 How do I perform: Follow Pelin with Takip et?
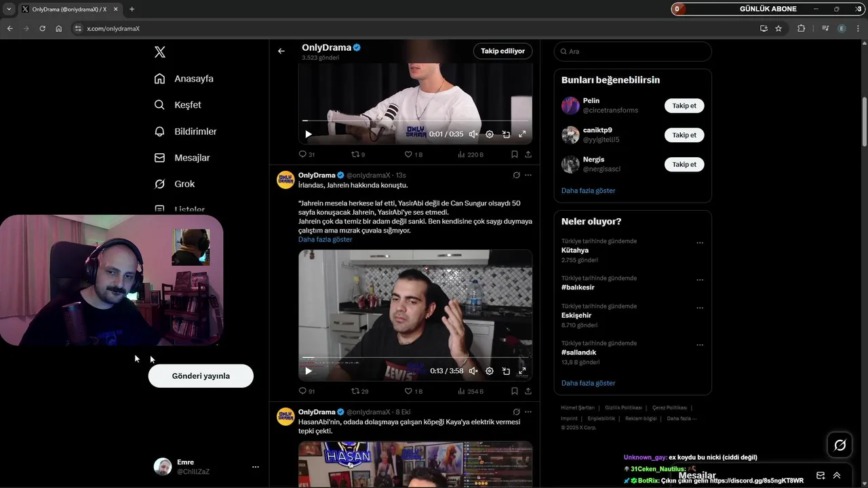tap(684, 106)
